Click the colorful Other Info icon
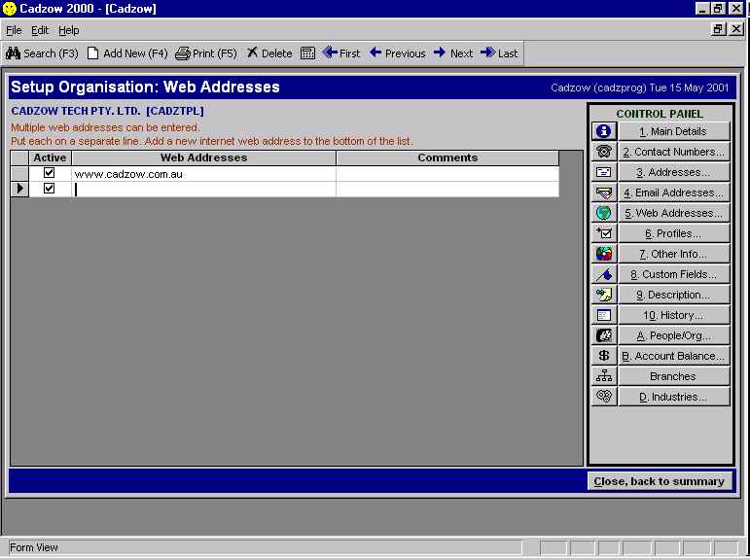This screenshot has width=750, height=560. (604, 254)
